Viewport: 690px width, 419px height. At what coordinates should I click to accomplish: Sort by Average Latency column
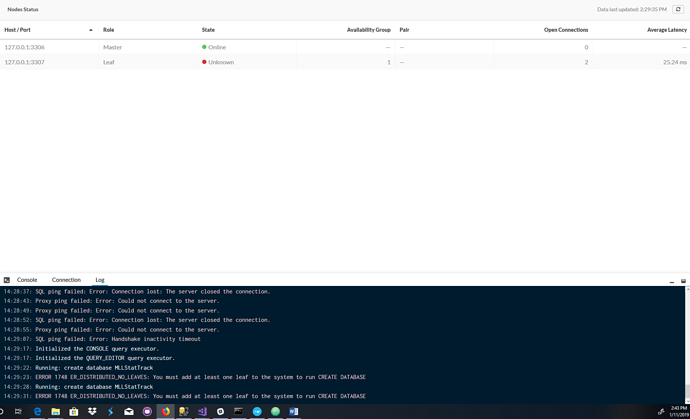[667, 30]
